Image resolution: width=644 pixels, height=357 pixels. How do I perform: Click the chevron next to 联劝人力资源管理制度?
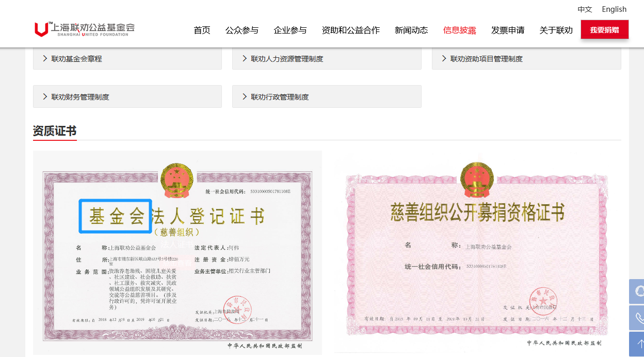coord(245,58)
